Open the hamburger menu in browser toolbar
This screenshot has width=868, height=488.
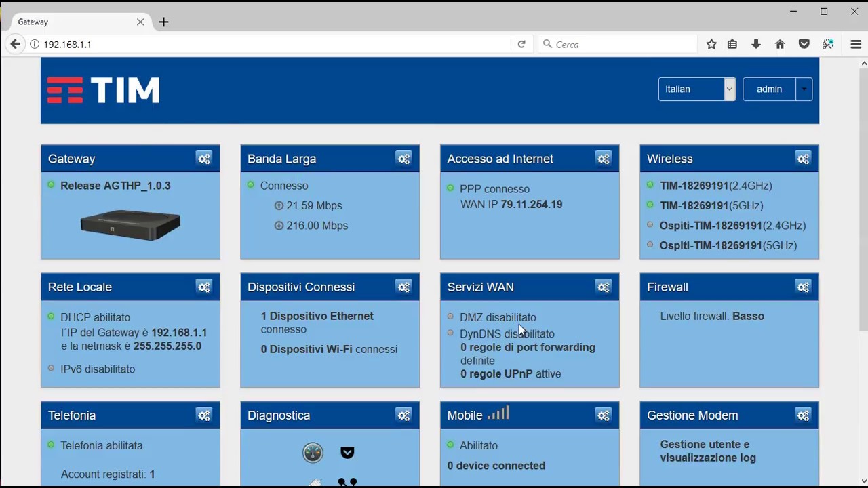click(x=856, y=44)
